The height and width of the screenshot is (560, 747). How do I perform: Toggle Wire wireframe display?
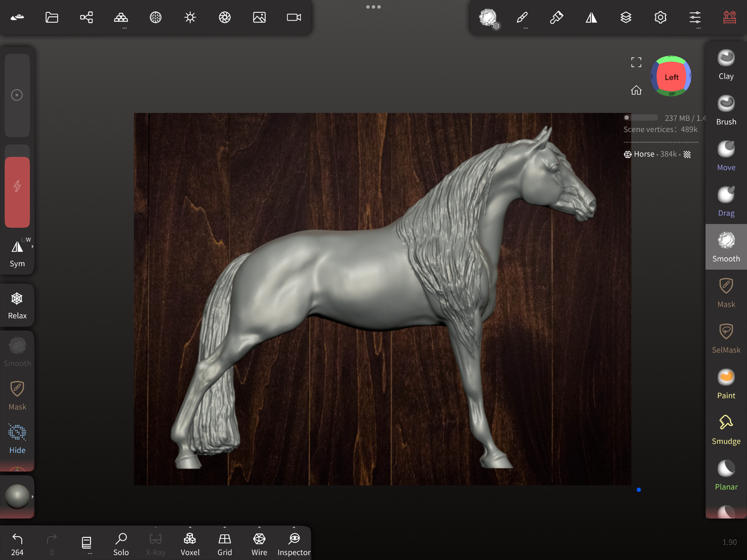259,544
